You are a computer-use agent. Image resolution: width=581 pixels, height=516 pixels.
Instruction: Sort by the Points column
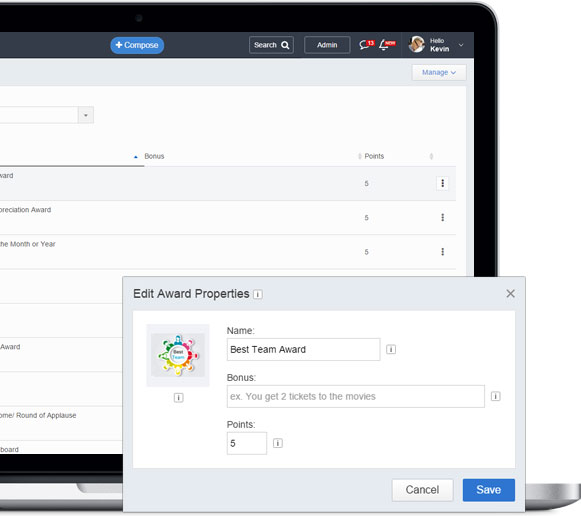(374, 156)
